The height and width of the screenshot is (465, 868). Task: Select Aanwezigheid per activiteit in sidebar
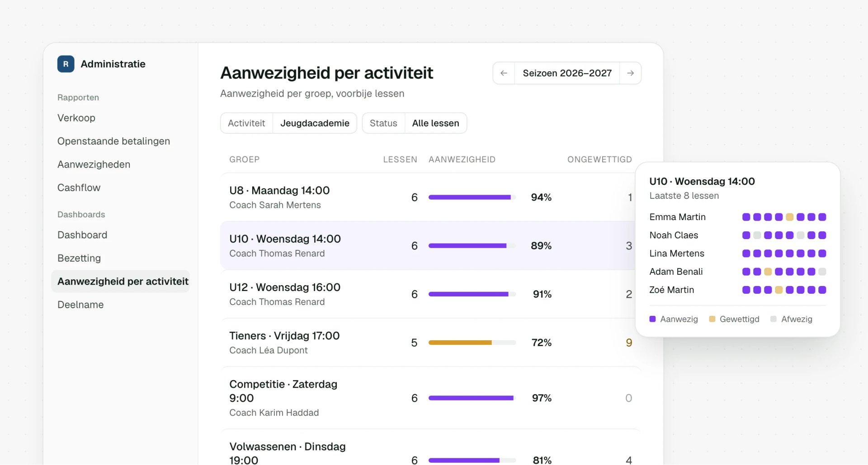121,282
